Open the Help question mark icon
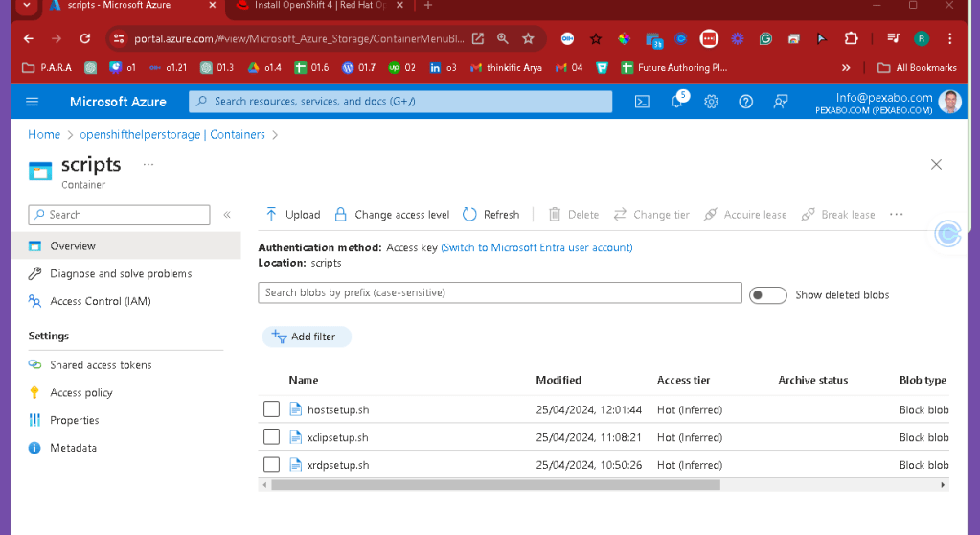The height and width of the screenshot is (535, 980). coord(745,102)
